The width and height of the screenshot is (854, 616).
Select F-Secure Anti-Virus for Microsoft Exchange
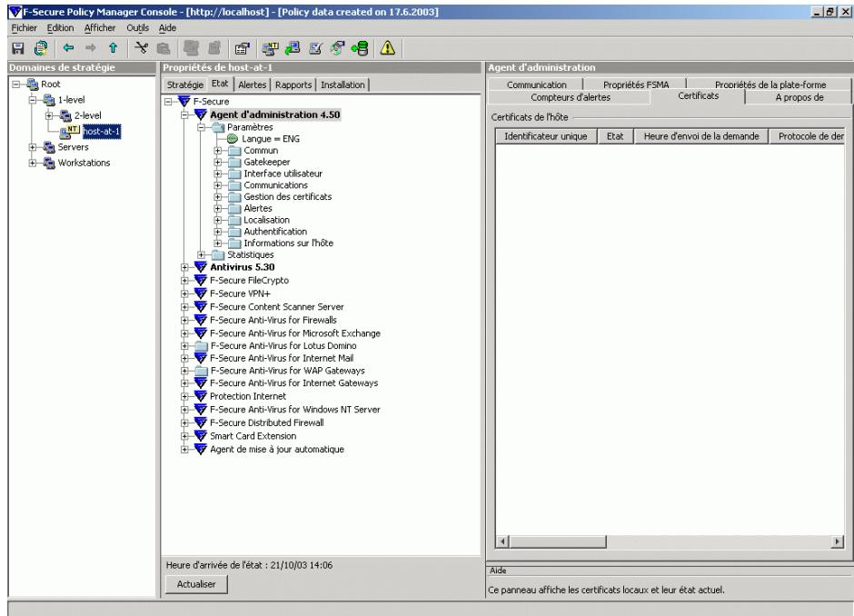294,333
